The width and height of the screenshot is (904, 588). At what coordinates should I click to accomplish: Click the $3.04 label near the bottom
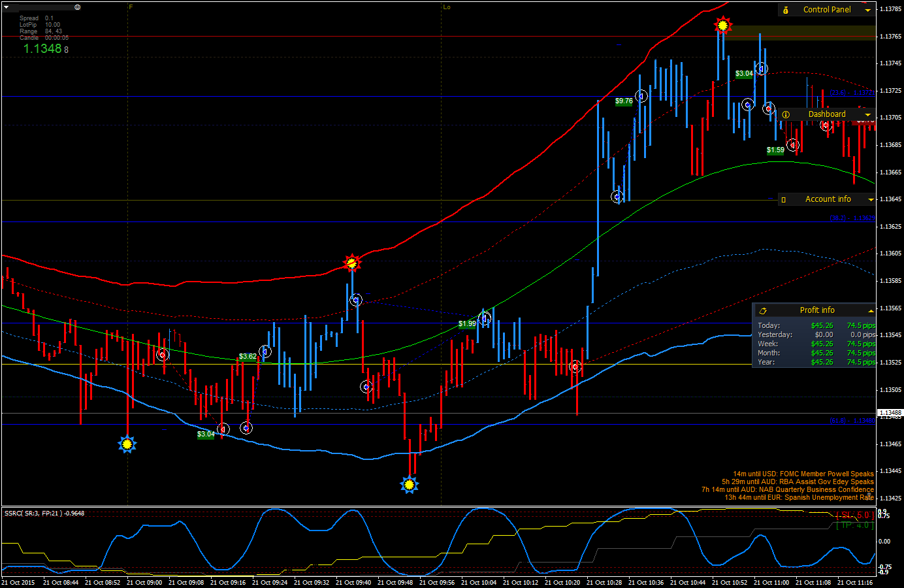(x=206, y=434)
